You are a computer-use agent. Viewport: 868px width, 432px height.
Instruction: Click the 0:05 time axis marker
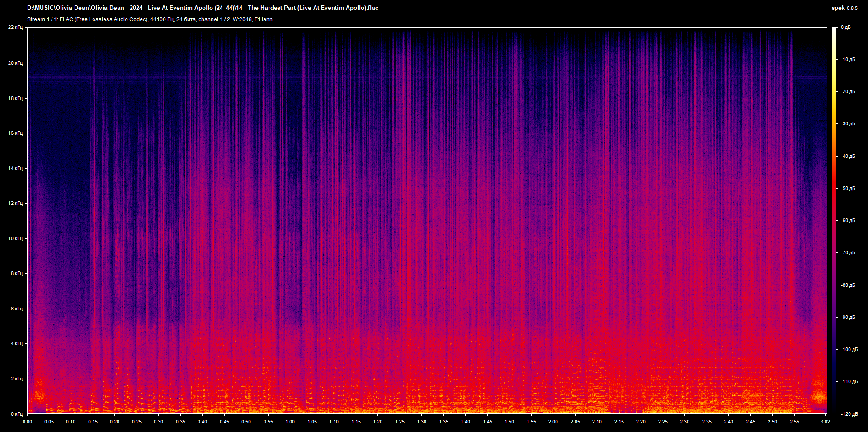[49, 422]
